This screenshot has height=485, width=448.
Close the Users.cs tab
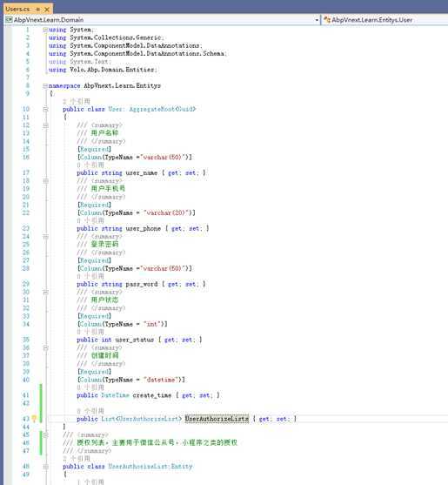click(47, 10)
